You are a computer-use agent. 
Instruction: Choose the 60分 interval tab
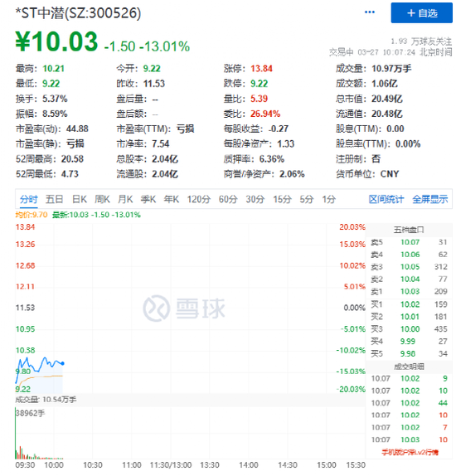pos(228,200)
